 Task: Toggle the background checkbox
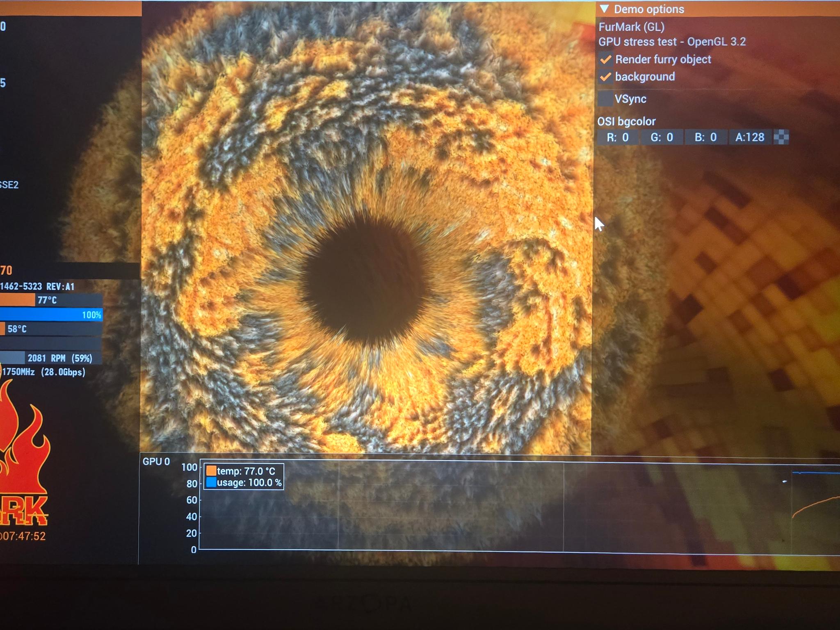pyautogui.click(x=605, y=77)
